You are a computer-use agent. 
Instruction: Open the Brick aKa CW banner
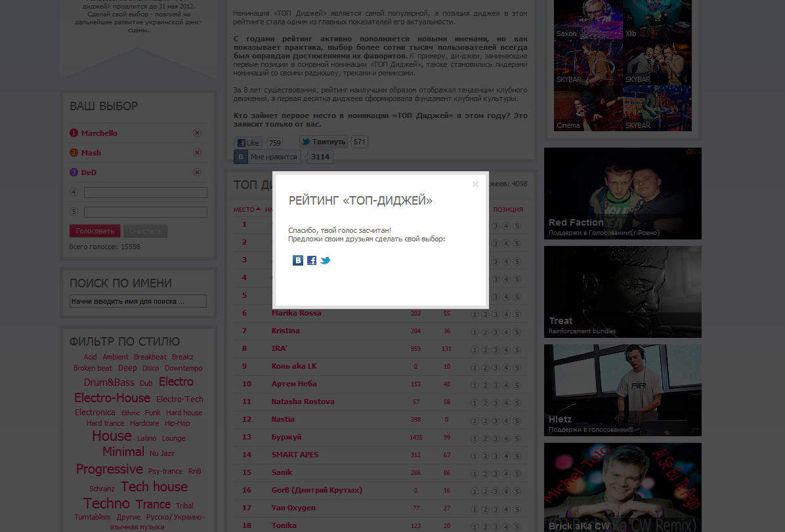point(623,487)
